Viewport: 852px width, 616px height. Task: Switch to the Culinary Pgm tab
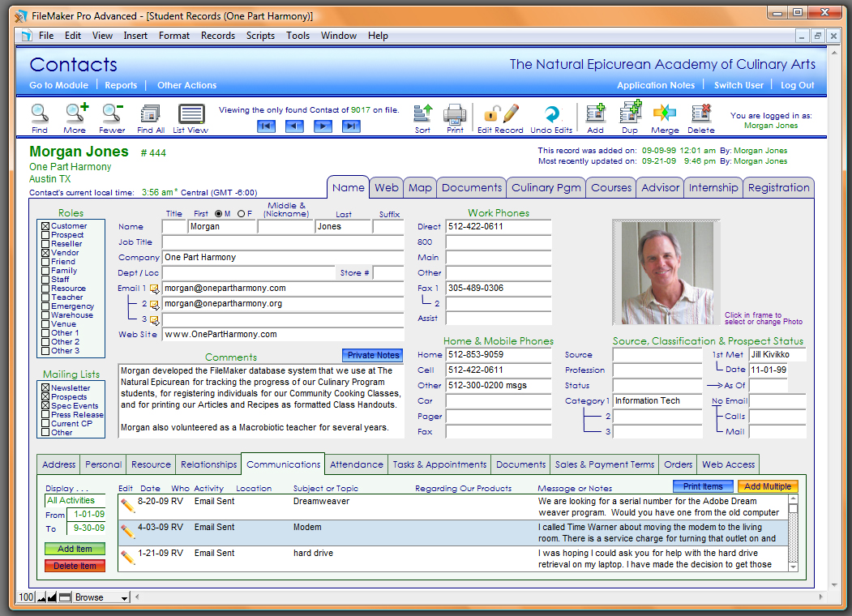click(x=546, y=188)
